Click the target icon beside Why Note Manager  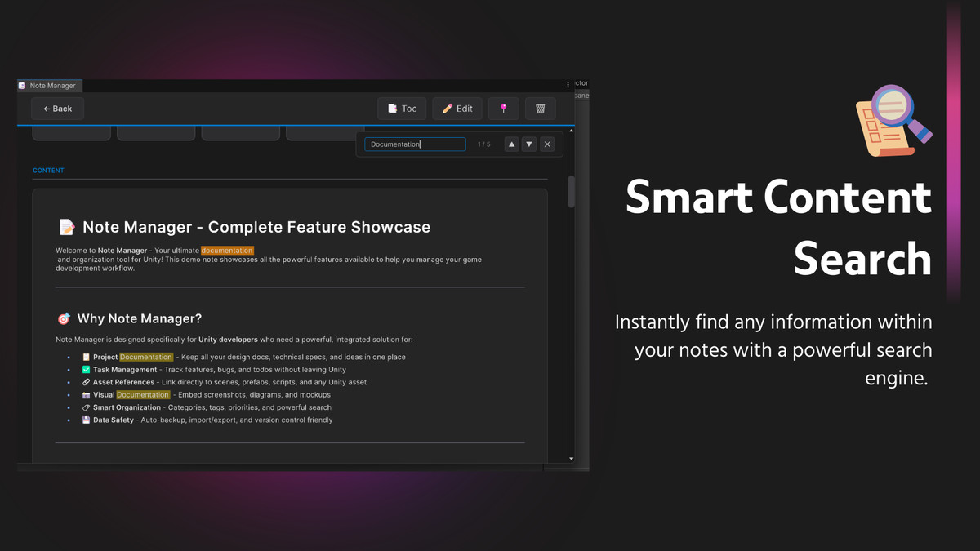pyautogui.click(x=64, y=318)
